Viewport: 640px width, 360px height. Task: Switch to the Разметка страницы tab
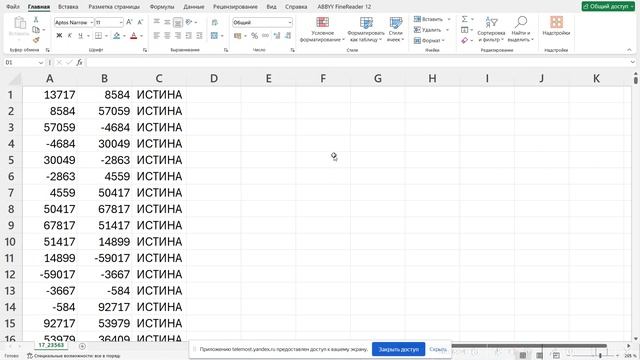[114, 7]
